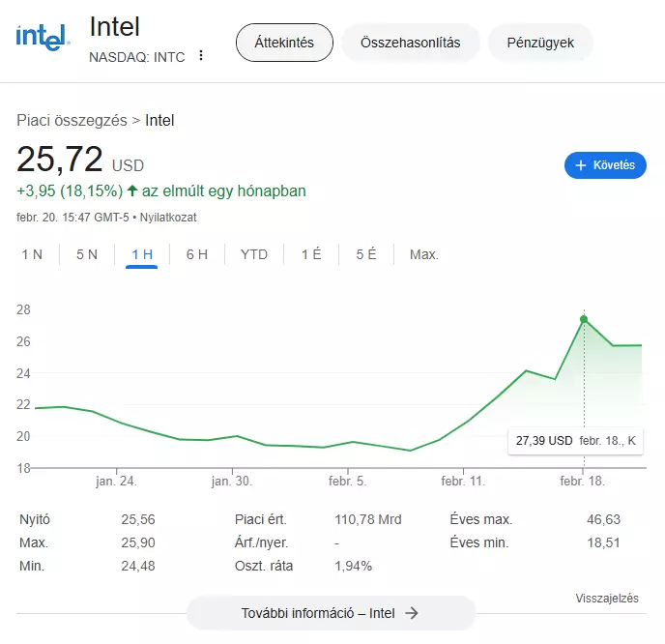This screenshot has width=665, height=644.
Task: Show the YTD chart range
Action: (x=254, y=254)
